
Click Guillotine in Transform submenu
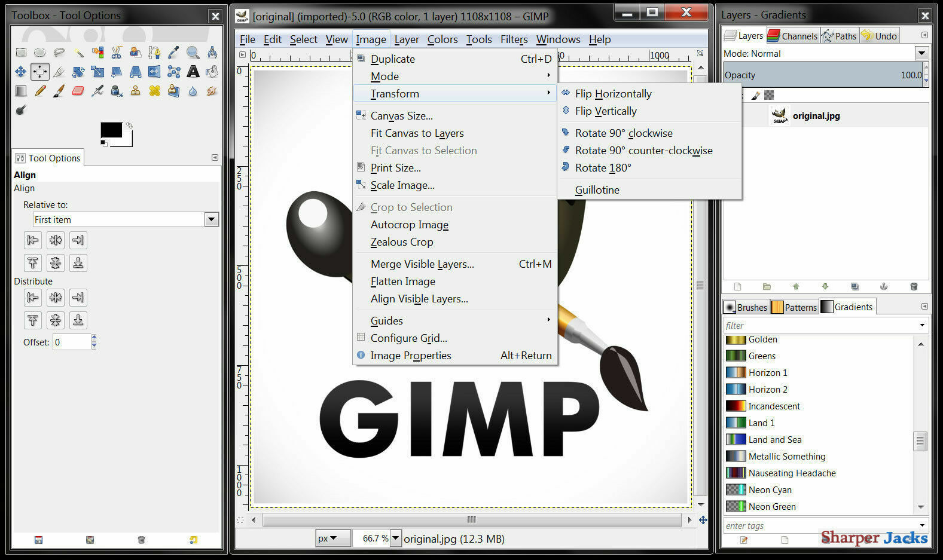(x=649, y=190)
